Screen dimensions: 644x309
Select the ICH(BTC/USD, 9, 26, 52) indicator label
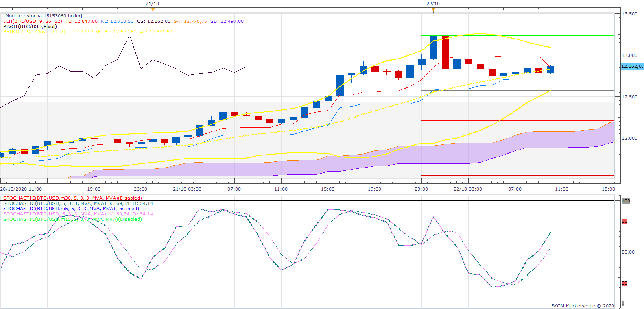tap(33, 21)
